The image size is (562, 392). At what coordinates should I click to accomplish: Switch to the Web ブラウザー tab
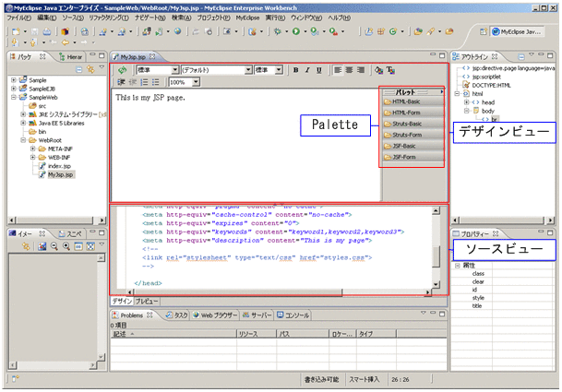[218, 315]
